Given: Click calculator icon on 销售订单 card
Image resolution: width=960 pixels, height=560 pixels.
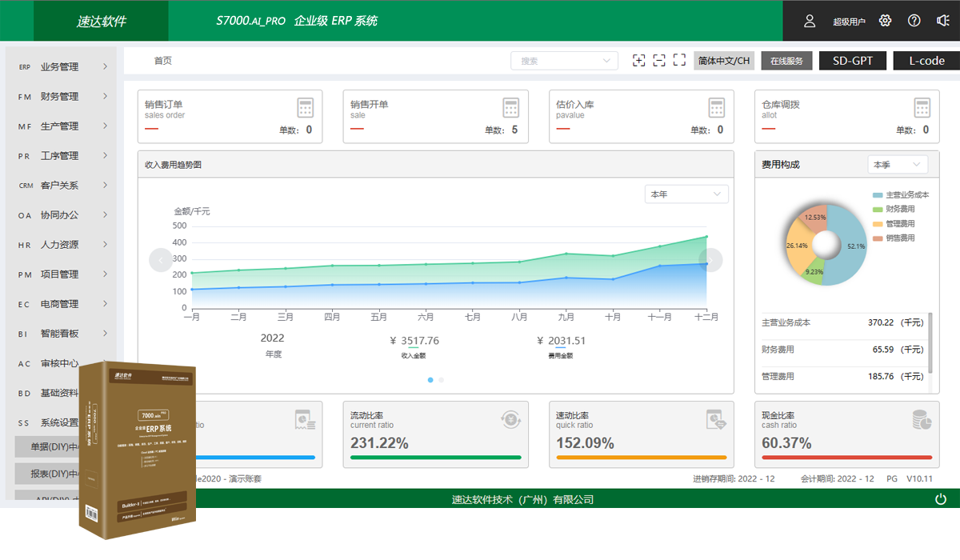Looking at the screenshot, I should (x=305, y=108).
